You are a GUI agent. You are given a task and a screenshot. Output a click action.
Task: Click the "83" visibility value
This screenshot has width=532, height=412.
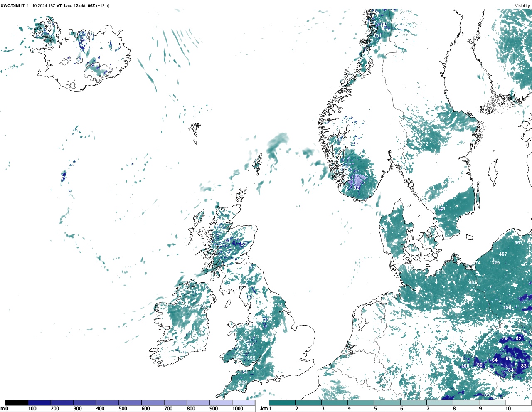coord(524,366)
